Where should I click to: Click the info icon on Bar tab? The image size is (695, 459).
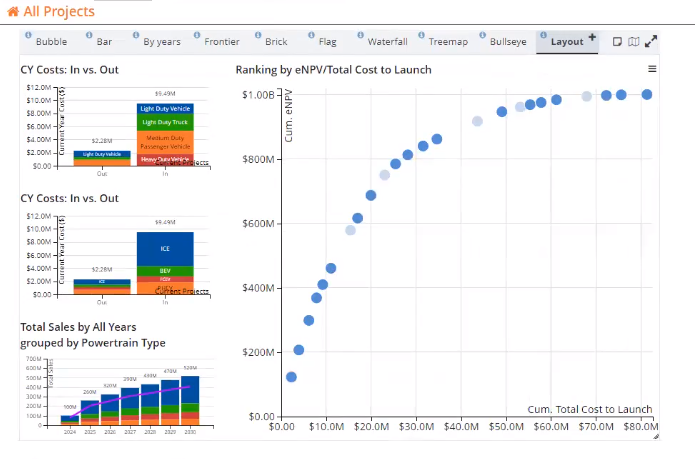[89, 35]
